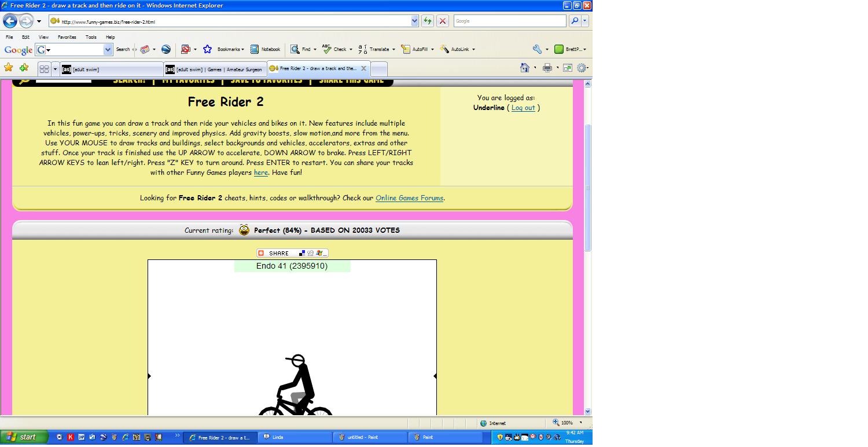Viewport: 868px width, 447px height.
Task: Click the magnifier search button
Action: (x=575, y=21)
